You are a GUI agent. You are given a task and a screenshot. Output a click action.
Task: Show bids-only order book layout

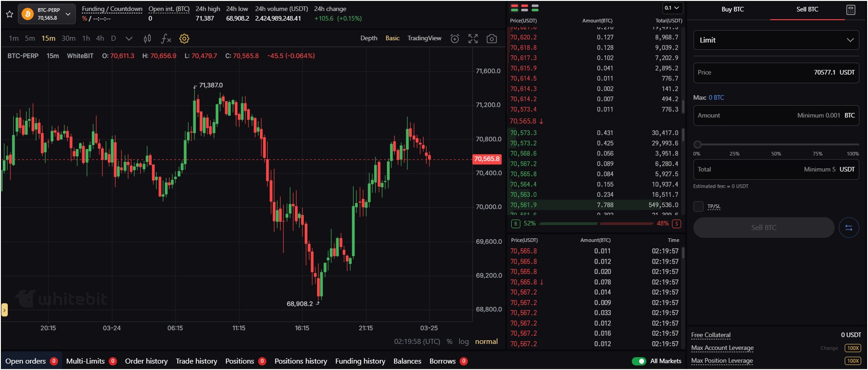coord(535,8)
